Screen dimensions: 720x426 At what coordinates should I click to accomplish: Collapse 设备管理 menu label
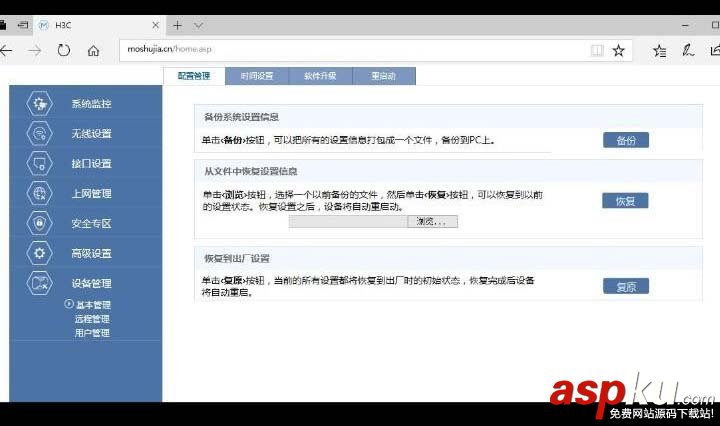pyautogui.click(x=91, y=283)
